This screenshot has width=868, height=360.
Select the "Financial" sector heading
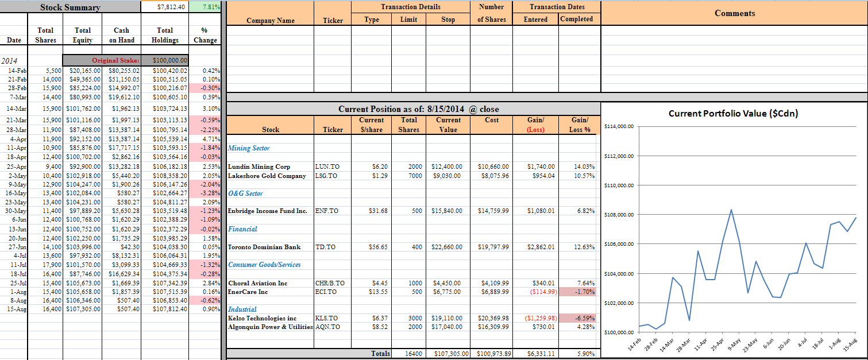[243, 229]
